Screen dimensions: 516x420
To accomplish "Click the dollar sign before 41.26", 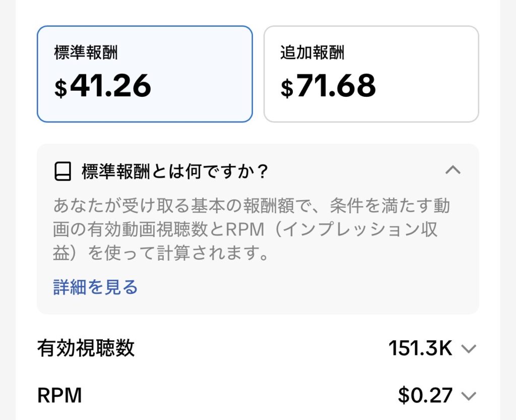I will click(x=60, y=89).
